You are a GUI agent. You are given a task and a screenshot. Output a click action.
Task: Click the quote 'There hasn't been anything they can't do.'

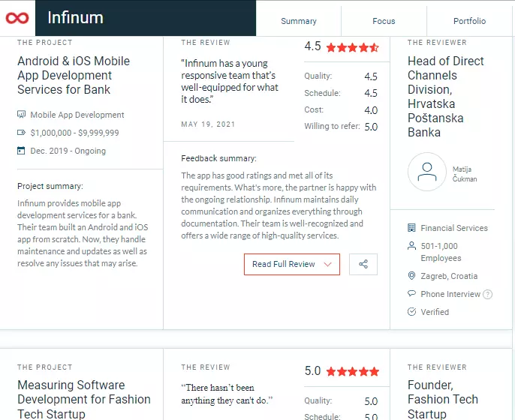pyautogui.click(x=227, y=394)
